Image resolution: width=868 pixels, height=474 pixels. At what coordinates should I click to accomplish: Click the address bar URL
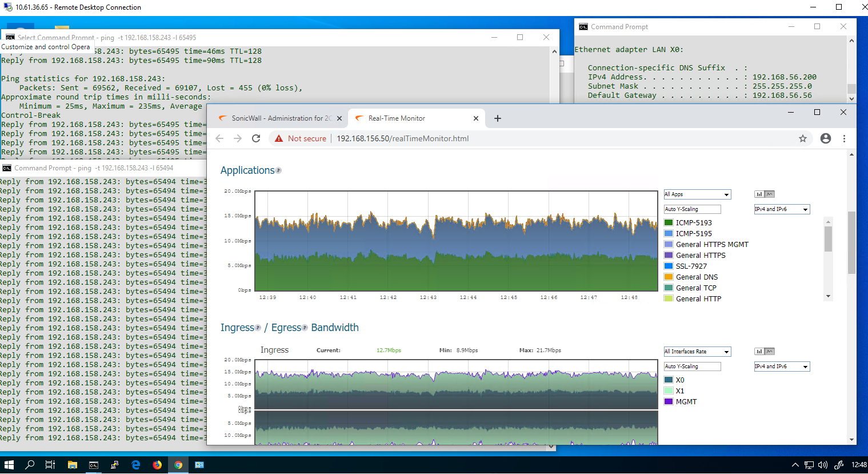click(402, 138)
